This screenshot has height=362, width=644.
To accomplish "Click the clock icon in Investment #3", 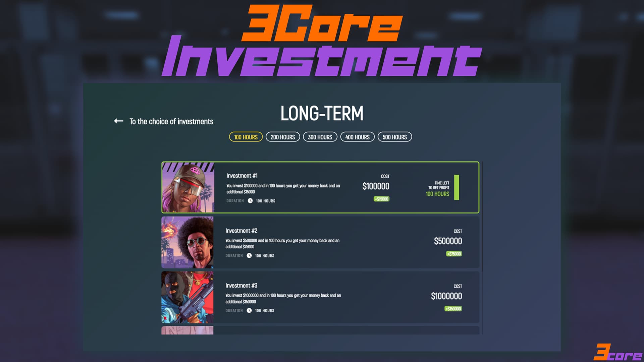I will 249,310.
